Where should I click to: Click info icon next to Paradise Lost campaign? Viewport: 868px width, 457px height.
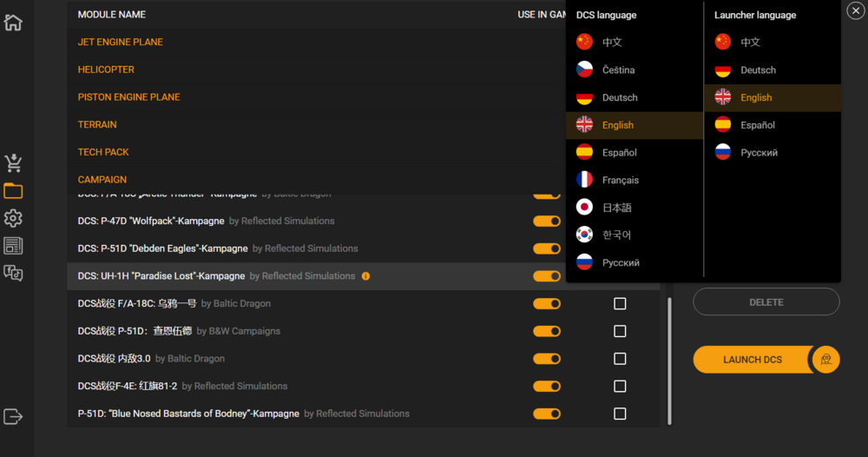coord(365,276)
